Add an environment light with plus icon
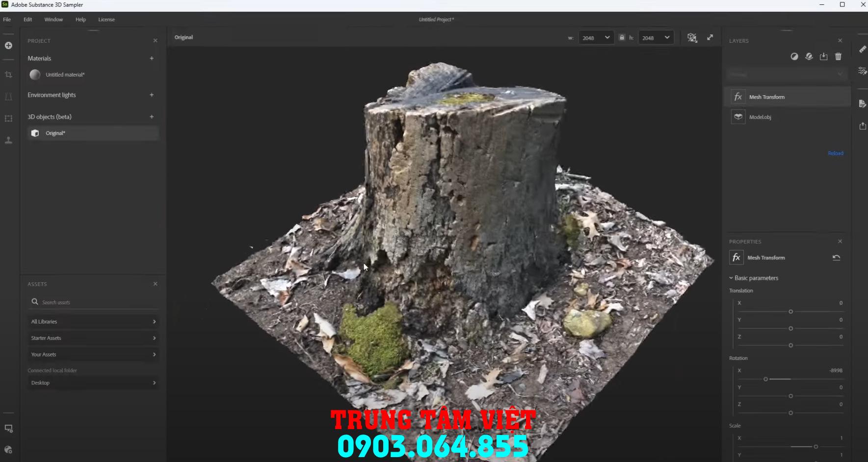868x462 pixels. [x=152, y=95]
